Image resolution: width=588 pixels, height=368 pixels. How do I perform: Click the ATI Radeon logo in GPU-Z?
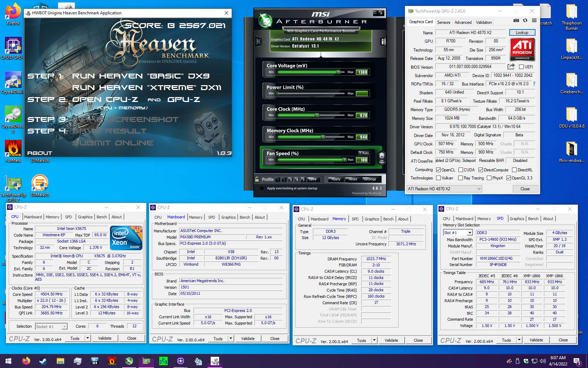522,50
